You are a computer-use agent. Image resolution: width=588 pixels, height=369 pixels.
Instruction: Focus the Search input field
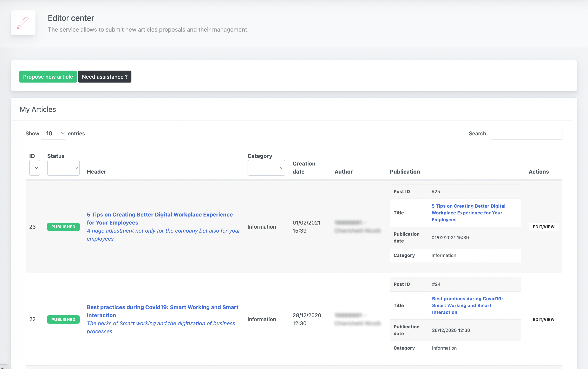(x=526, y=133)
